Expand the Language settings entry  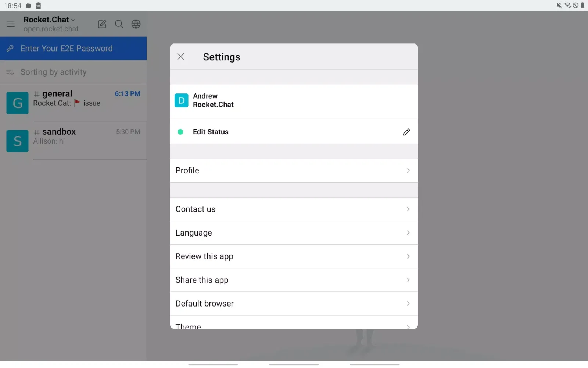[x=294, y=233]
